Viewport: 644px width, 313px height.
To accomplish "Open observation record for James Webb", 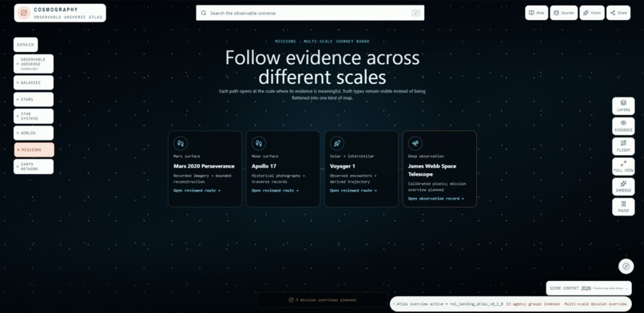I will (435, 199).
